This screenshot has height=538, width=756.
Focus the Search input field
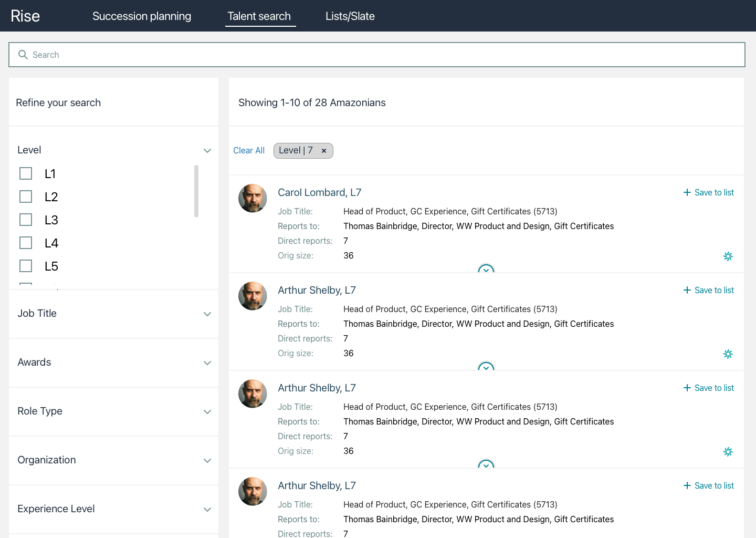[x=377, y=55]
